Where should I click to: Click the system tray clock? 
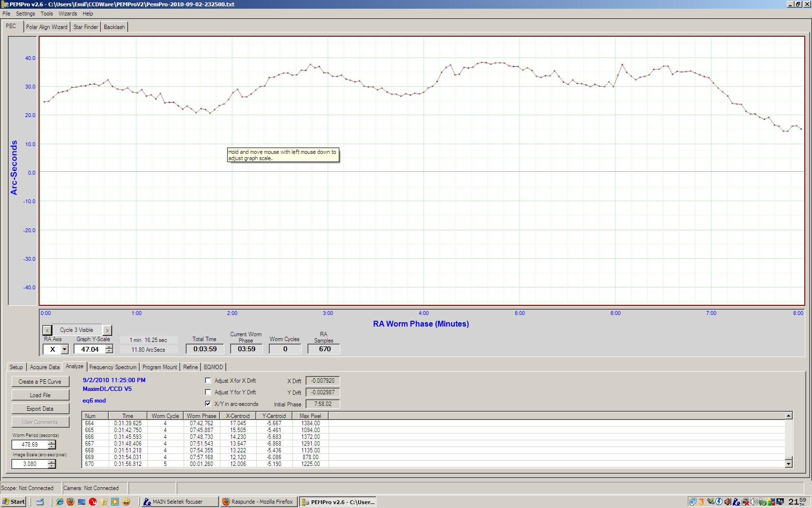[797, 502]
